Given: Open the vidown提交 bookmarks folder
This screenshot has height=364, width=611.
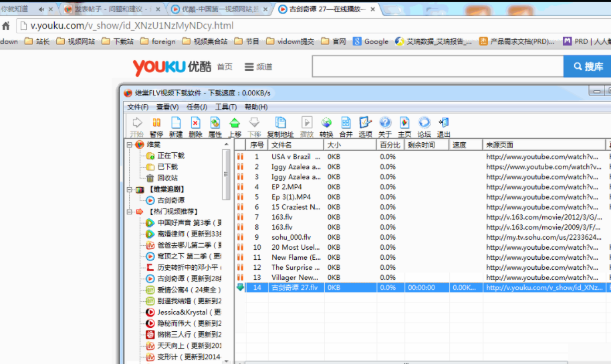Looking at the screenshot, I should 290,41.
